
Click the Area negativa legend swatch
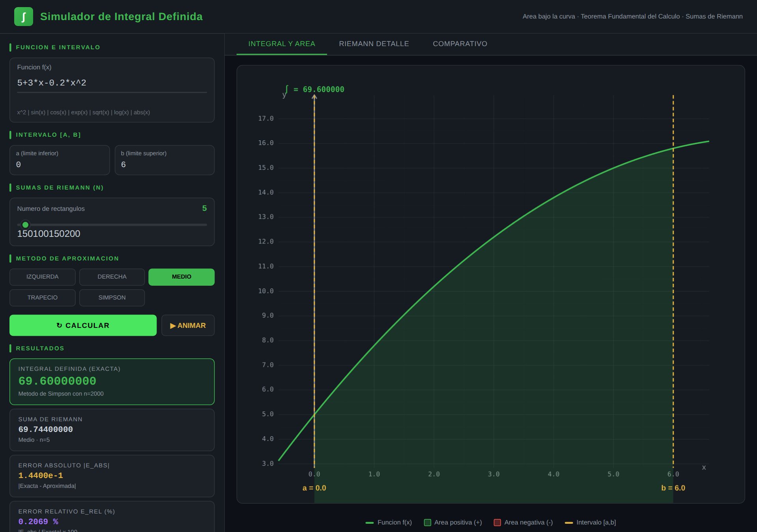tap(497, 523)
